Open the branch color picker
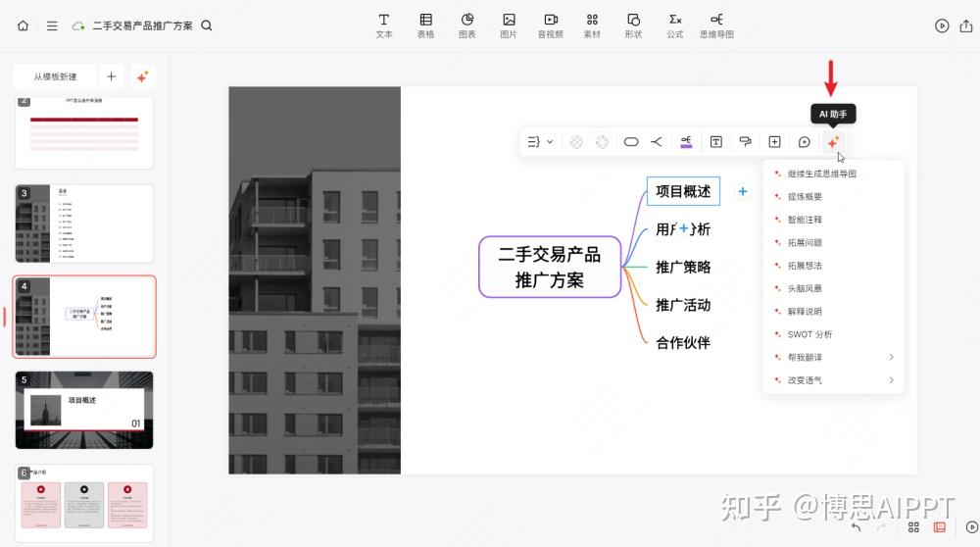This screenshot has width=980, height=547. (686, 142)
